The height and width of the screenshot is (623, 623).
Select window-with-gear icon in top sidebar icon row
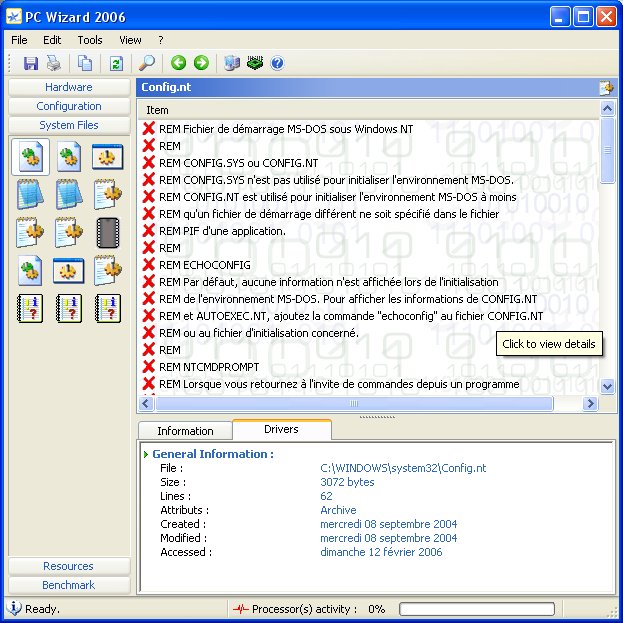click(107, 157)
